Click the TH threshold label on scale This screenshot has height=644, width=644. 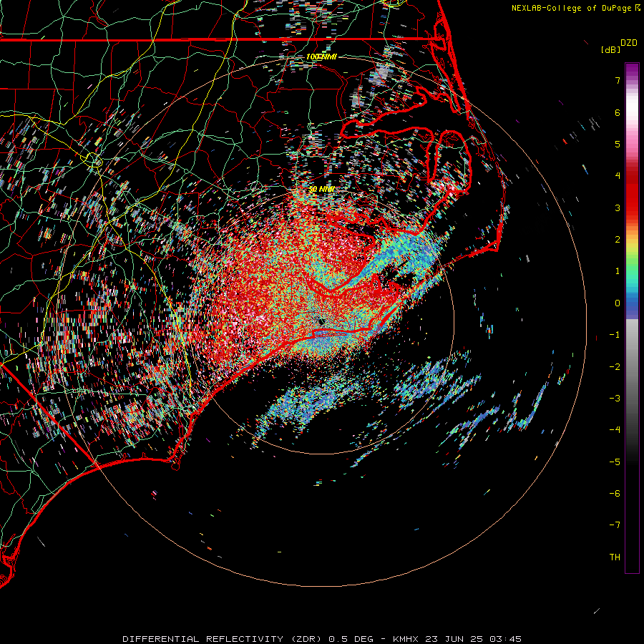615,557
